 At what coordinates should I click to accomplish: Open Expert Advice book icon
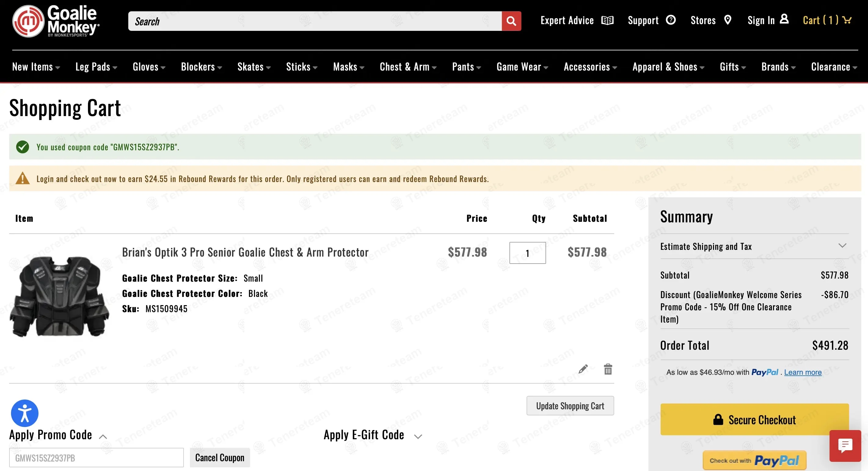tap(607, 20)
